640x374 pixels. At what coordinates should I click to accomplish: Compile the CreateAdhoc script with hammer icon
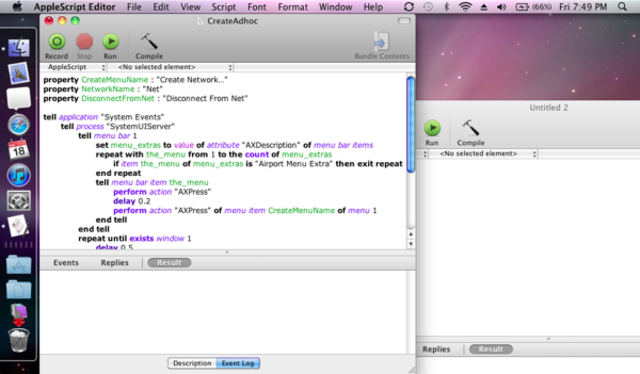pos(149,46)
